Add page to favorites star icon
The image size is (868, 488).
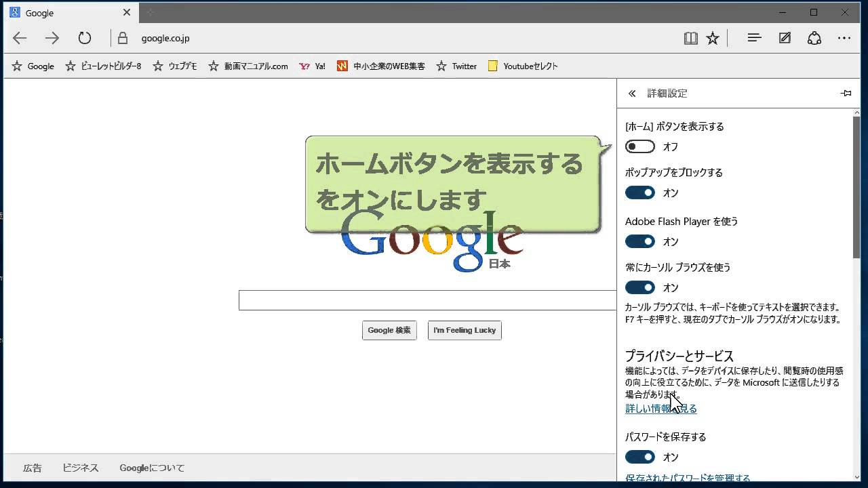(713, 39)
